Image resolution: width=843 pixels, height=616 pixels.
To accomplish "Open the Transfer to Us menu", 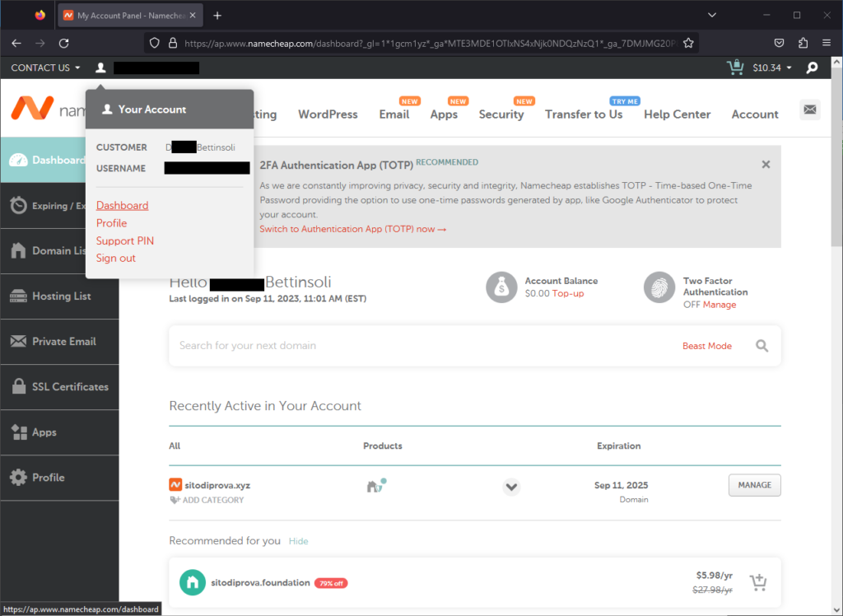I will click(x=584, y=114).
